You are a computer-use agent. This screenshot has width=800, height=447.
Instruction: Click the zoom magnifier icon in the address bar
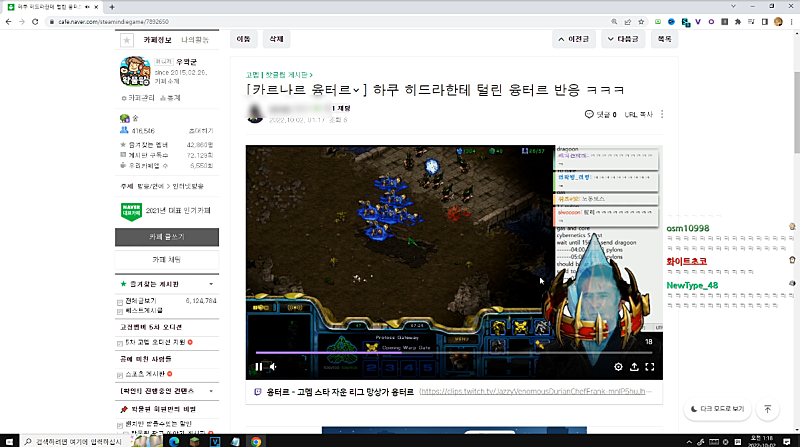pyautogui.click(x=614, y=22)
